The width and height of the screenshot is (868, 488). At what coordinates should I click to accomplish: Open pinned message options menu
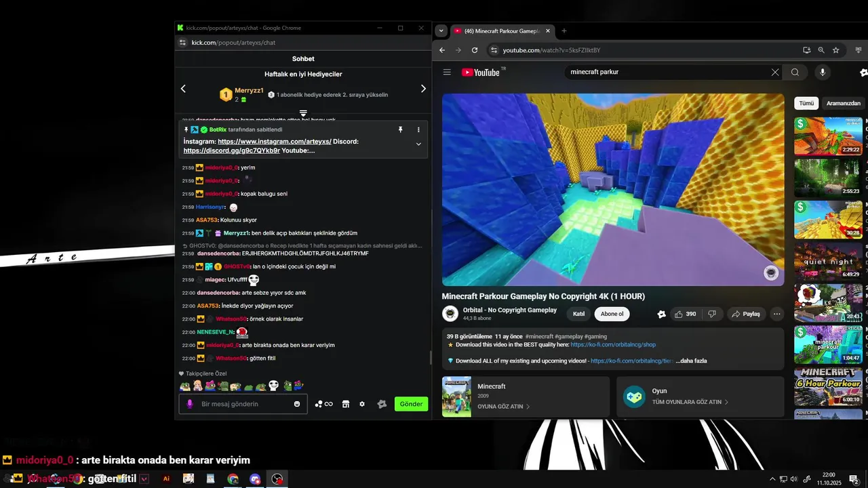coord(418,129)
